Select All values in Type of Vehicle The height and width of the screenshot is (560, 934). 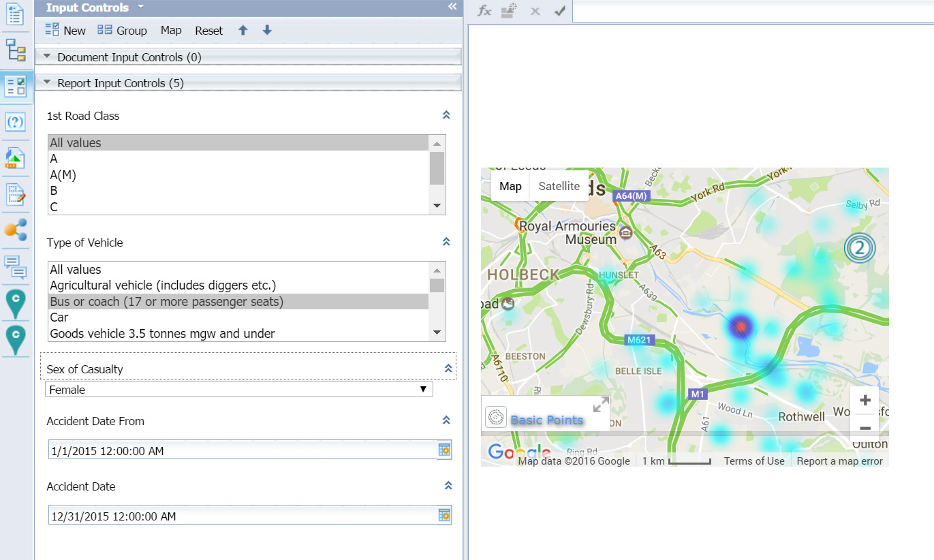238,270
